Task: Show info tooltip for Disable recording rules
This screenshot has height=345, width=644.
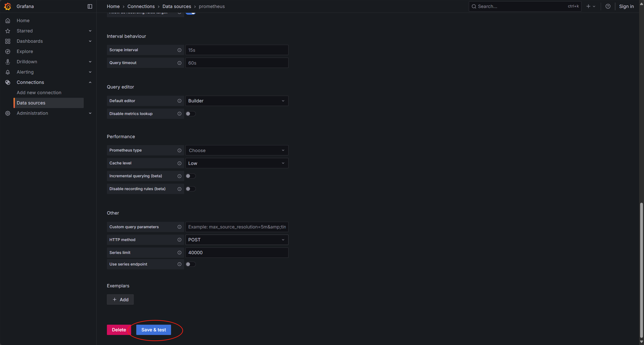Action: (x=180, y=189)
